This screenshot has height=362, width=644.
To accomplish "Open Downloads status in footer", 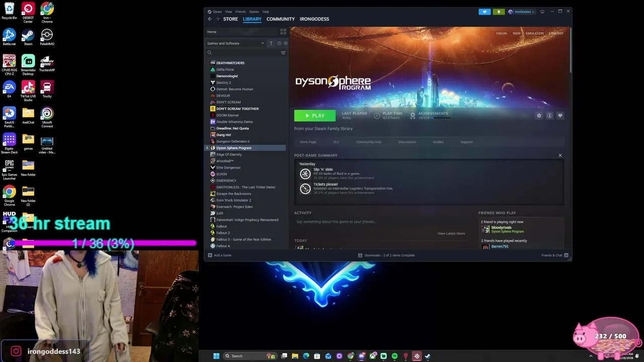I will point(386,255).
